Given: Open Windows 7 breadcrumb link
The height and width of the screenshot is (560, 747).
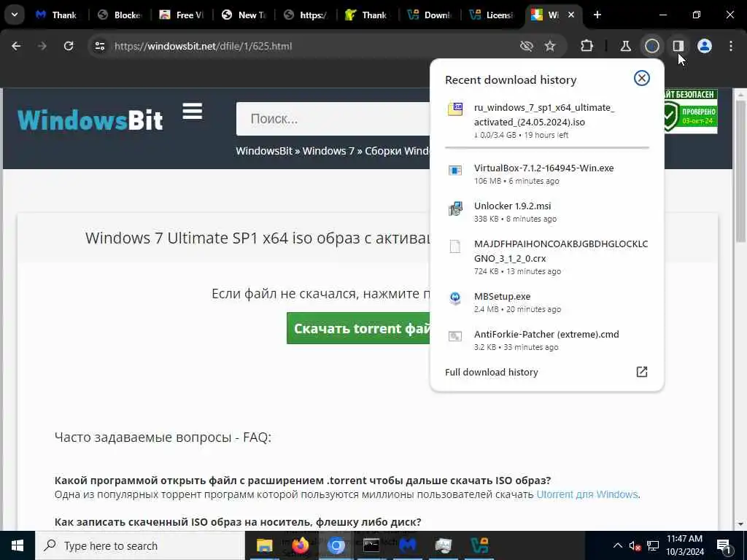Looking at the screenshot, I should (328, 151).
